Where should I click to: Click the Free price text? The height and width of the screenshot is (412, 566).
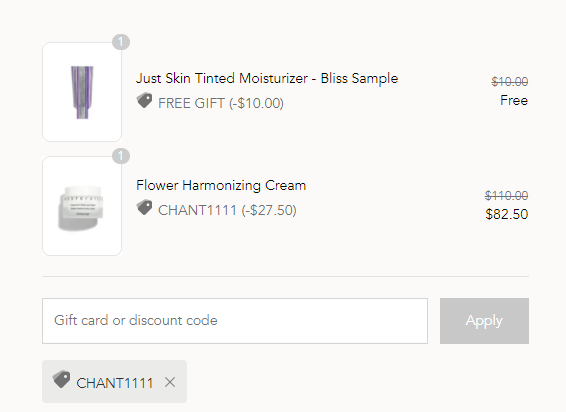(x=514, y=100)
